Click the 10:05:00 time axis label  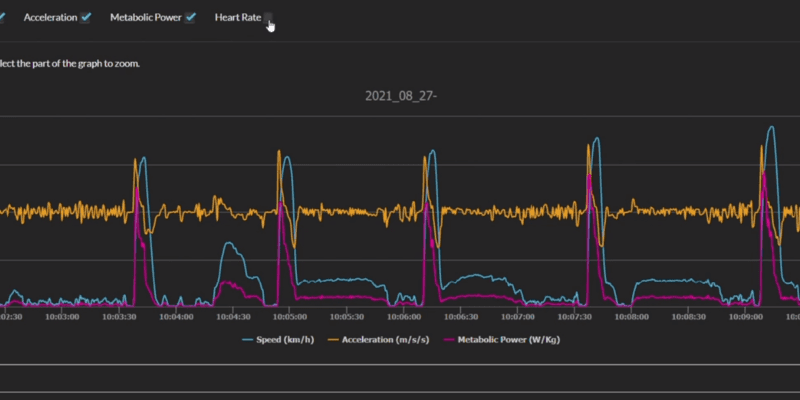click(290, 316)
